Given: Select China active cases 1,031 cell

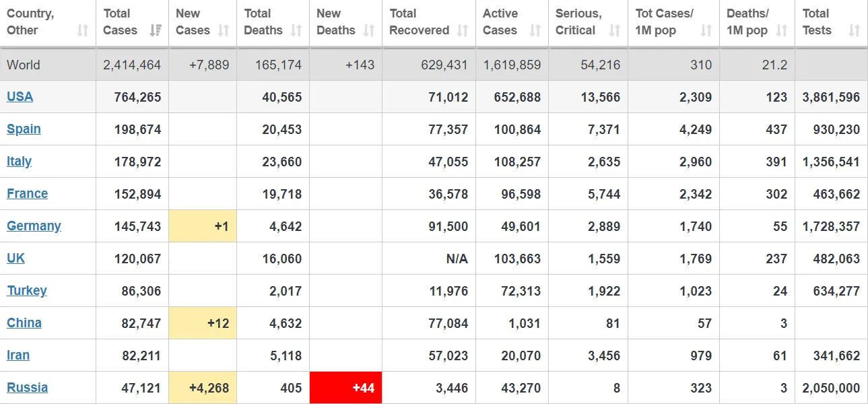Looking at the screenshot, I should click(512, 323).
